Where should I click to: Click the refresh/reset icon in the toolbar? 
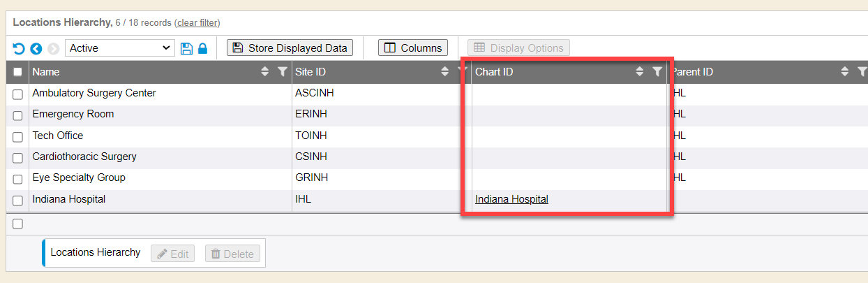coord(19,48)
